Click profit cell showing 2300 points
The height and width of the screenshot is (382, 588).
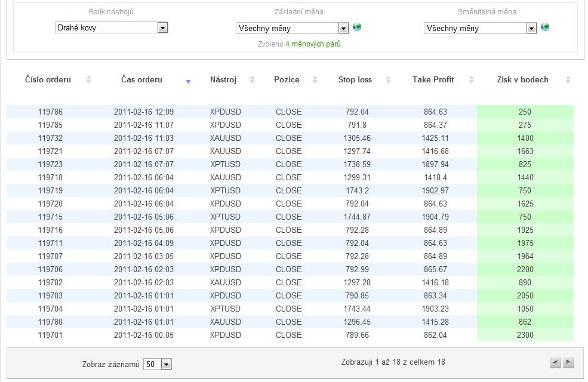[x=525, y=335]
